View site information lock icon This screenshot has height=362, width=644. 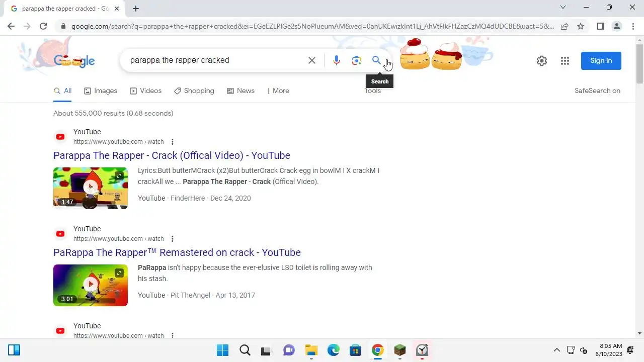point(63,26)
